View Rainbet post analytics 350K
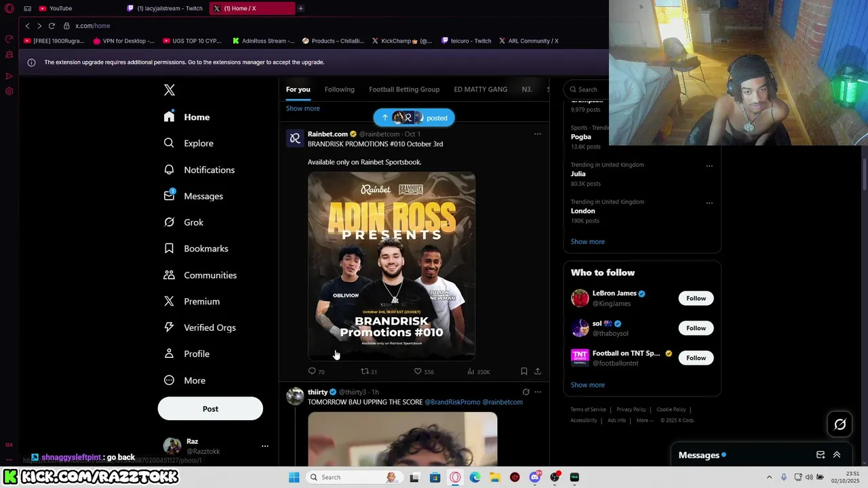 pos(478,371)
